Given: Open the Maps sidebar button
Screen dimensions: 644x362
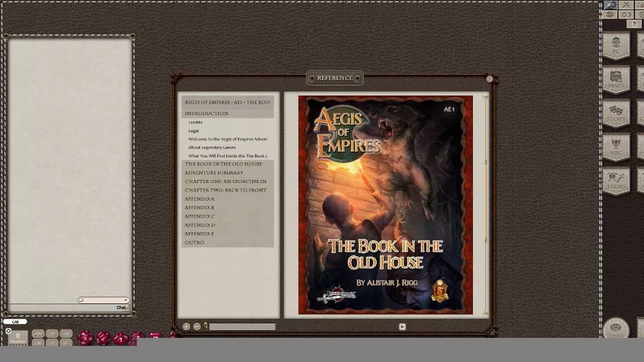Looking at the screenshot, I should coord(616,80).
